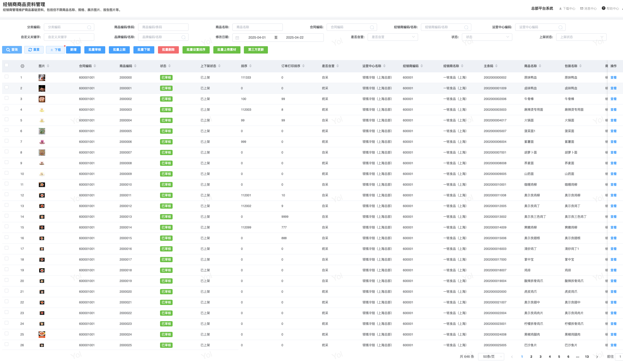Viewport: 623px width, 364px height.
Task: Go to page 3 in pagination
Action: coord(540,357)
